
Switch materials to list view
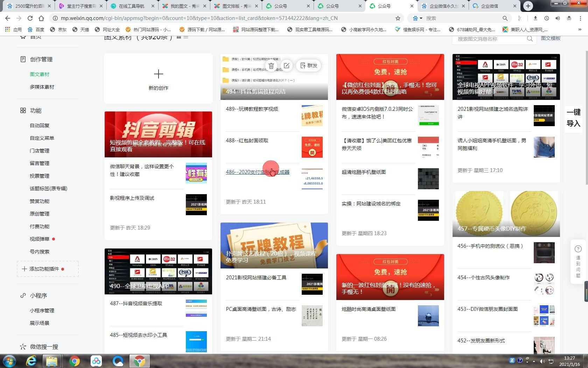click(x=186, y=37)
